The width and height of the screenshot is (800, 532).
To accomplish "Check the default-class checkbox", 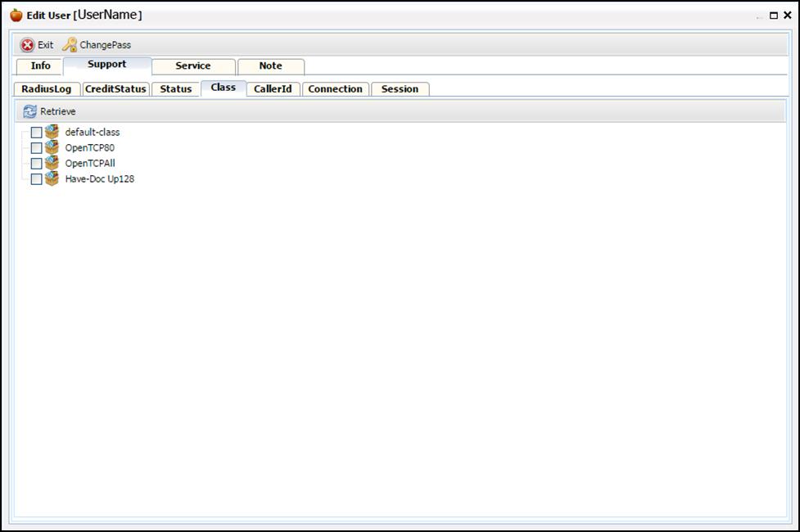I will pos(36,133).
